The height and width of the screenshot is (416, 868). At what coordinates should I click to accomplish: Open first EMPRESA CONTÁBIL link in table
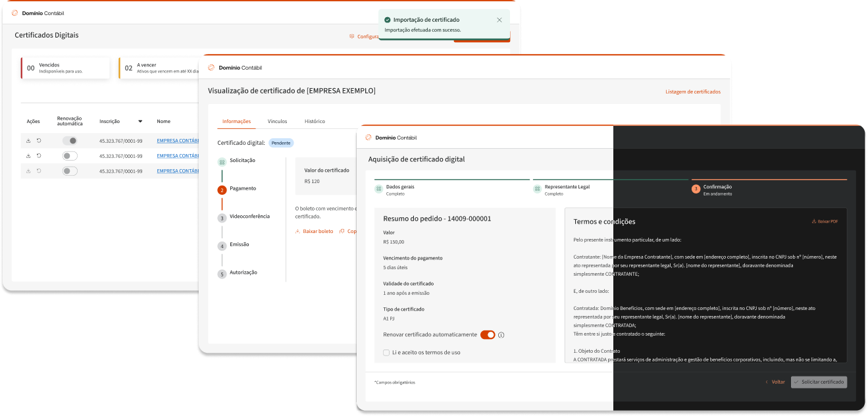(178, 140)
